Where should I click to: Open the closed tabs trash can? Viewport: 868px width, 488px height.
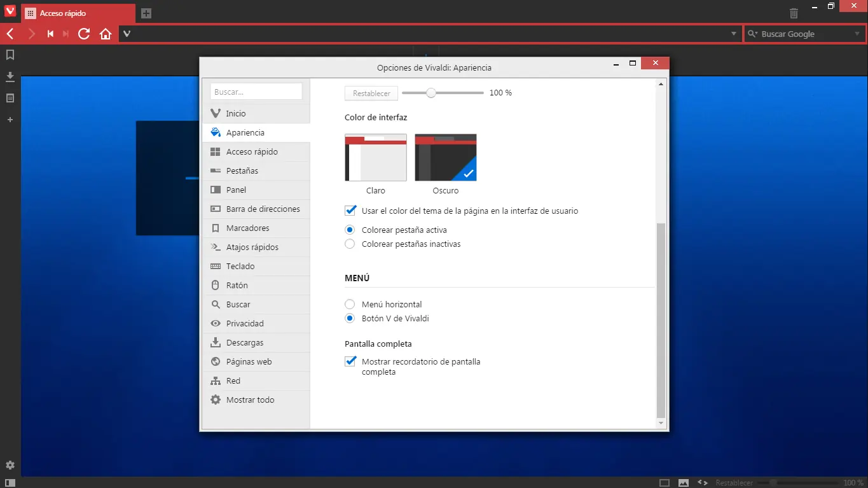(794, 13)
